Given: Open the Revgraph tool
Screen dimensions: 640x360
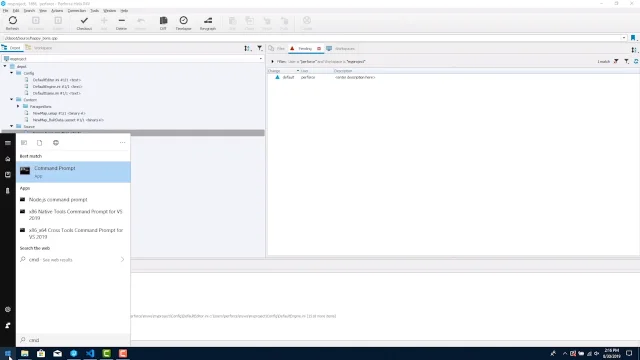Looking at the screenshot, I should (208, 23).
